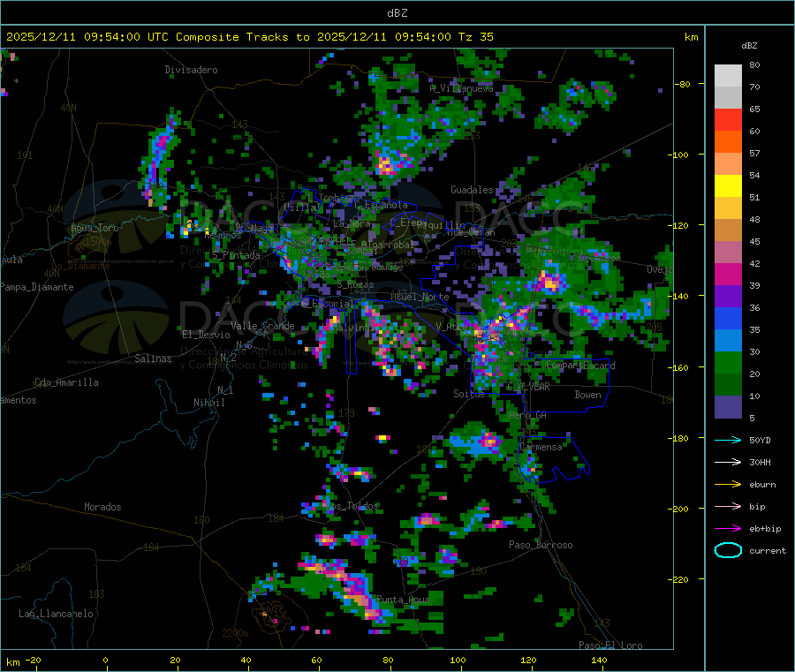Click the magenta eb+bip track arrow icon
The image size is (795, 672).
728,528
